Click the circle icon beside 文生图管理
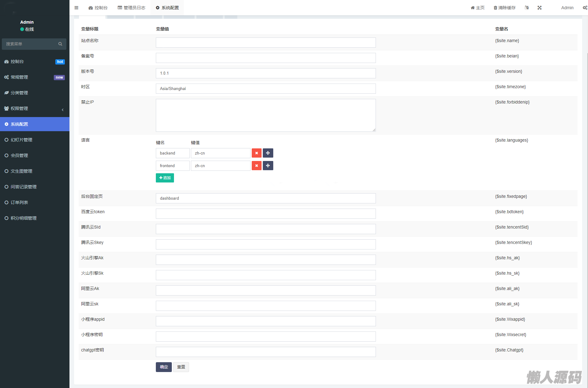Viewport: 588px width, 388px height. (x=6, y=171)
